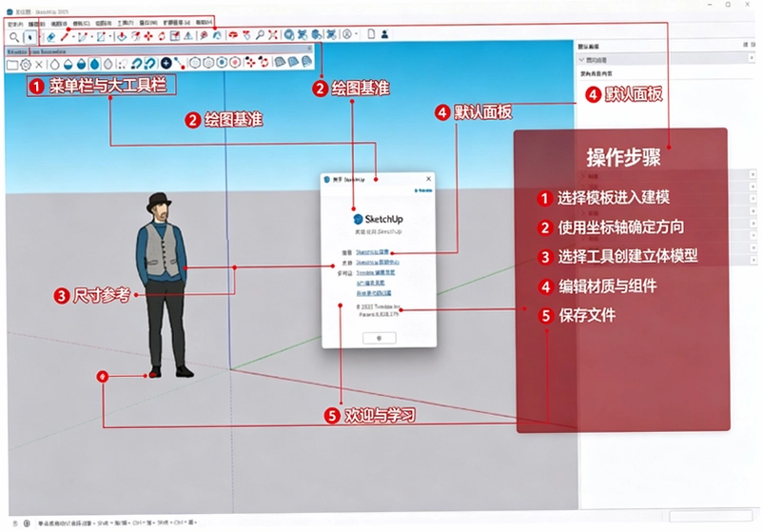Choose the Zoom magnifier tool
This screenshot has height=532, width=763.
point(260,35)
